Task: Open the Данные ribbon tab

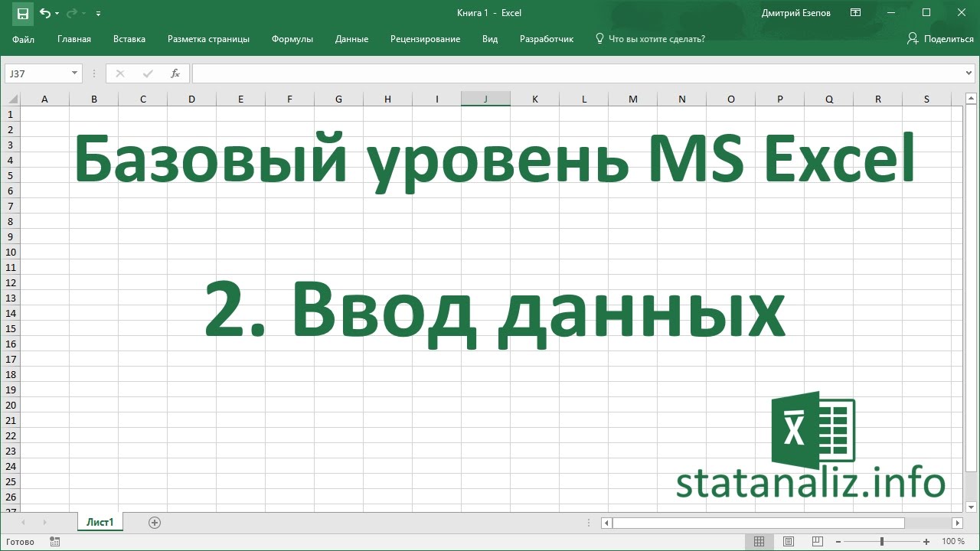Action: pos(351,39)
